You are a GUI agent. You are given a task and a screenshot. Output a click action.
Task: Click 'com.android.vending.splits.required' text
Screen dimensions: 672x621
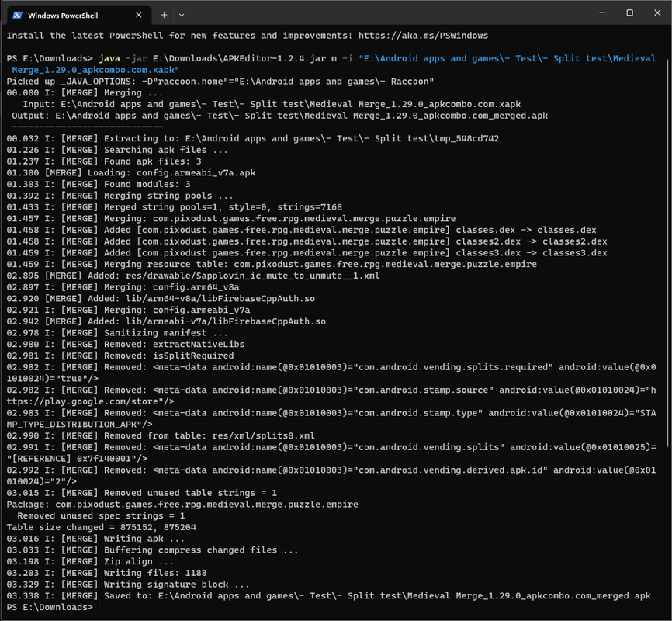click(x=453, y=367)
